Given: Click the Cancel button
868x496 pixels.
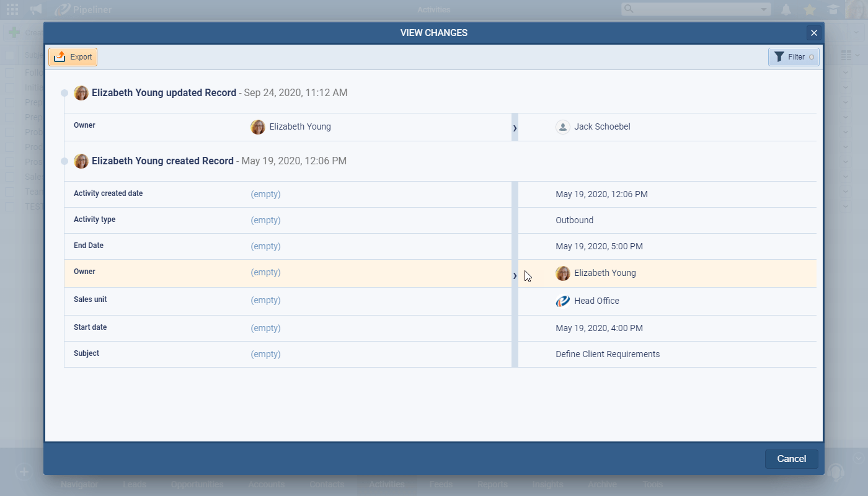Looking at the screenshot, I should (791, 459).
